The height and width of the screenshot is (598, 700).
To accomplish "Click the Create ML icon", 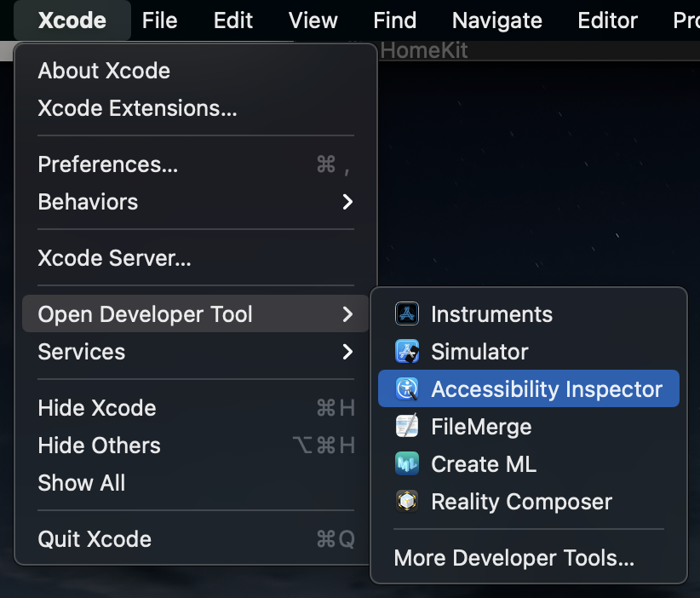I will (x=407, y=464).
